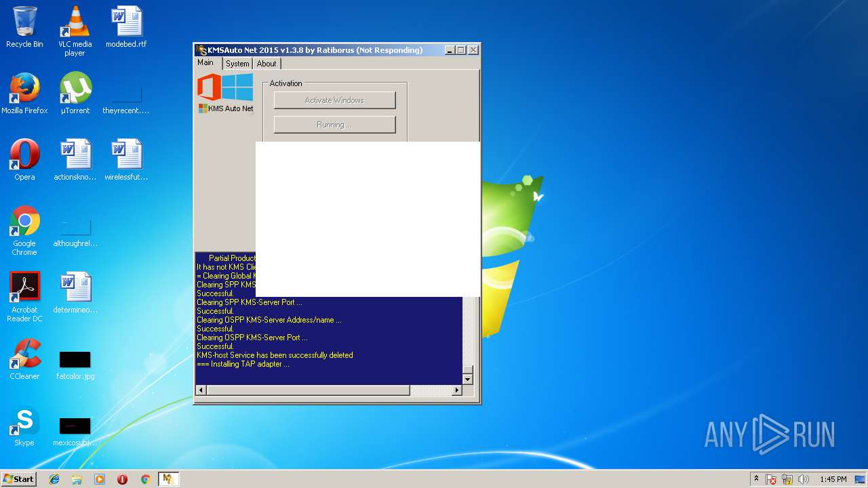Select the fatcolor.jpg image file
868x488 pixels.
tap(75, 365)
